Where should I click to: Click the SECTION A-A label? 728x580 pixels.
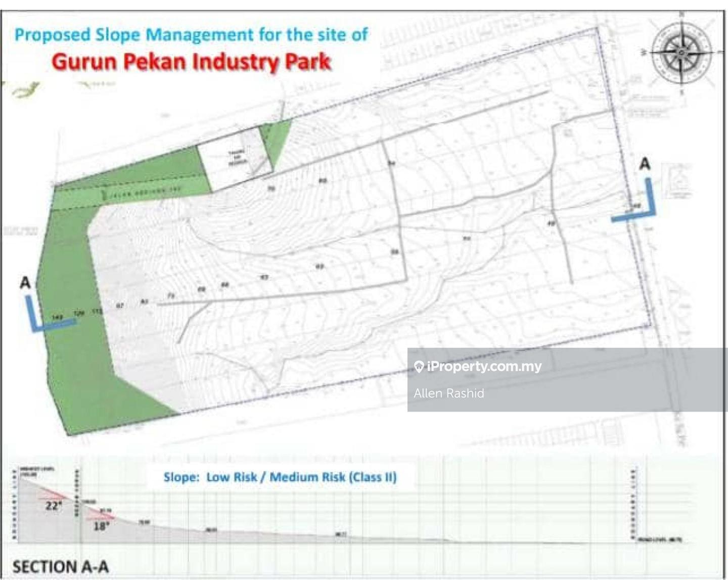pos(61,567)
